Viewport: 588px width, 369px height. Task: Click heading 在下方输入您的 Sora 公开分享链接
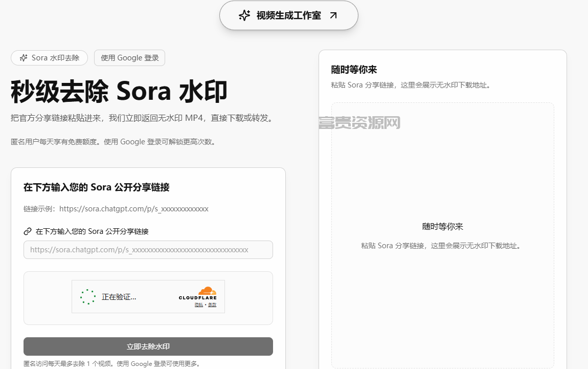click(x=96, y=187)
